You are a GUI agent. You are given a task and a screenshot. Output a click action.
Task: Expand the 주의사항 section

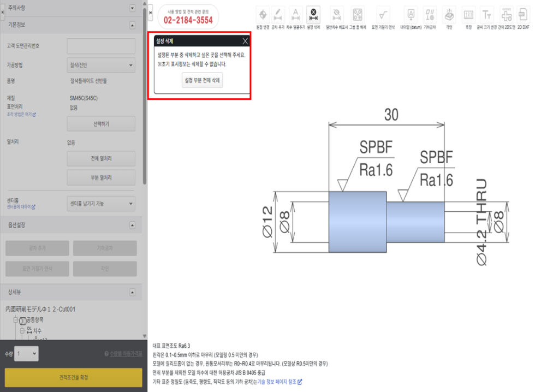(x=132, y=8)
